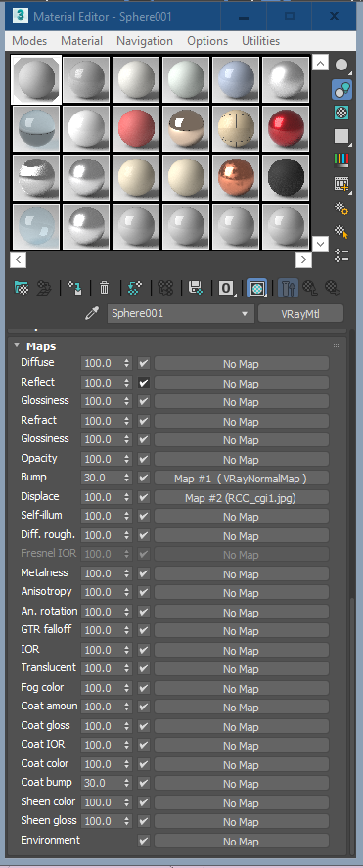Click the Make Unique icon
The width and height of the screenshot is (363, 868).
[166, 288]
